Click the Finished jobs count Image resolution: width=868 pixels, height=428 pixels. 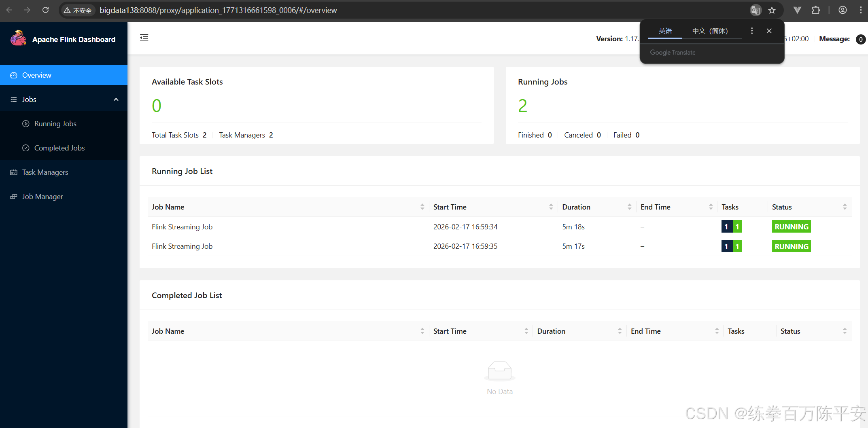(x=550, y=135)
